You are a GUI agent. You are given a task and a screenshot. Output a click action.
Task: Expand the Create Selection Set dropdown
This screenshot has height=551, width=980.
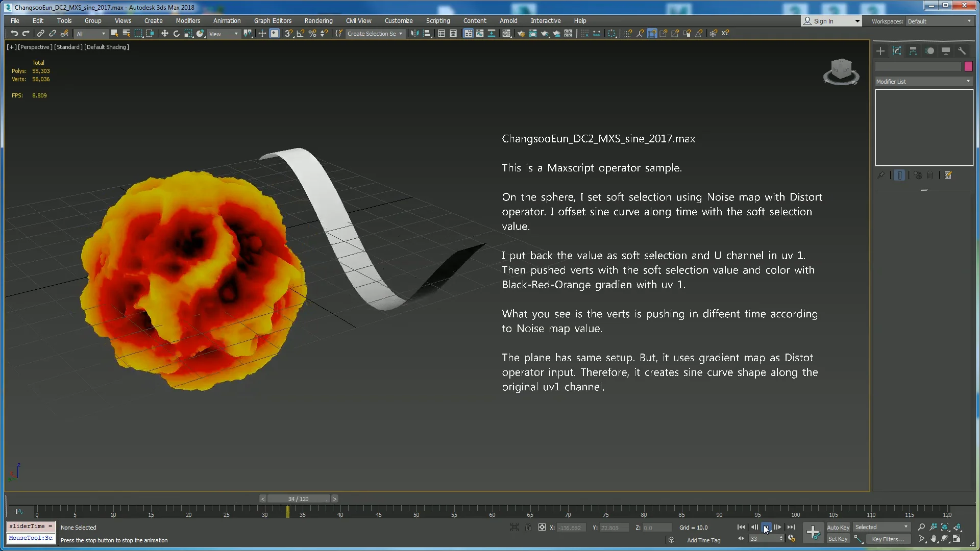[x=401, y=34]
